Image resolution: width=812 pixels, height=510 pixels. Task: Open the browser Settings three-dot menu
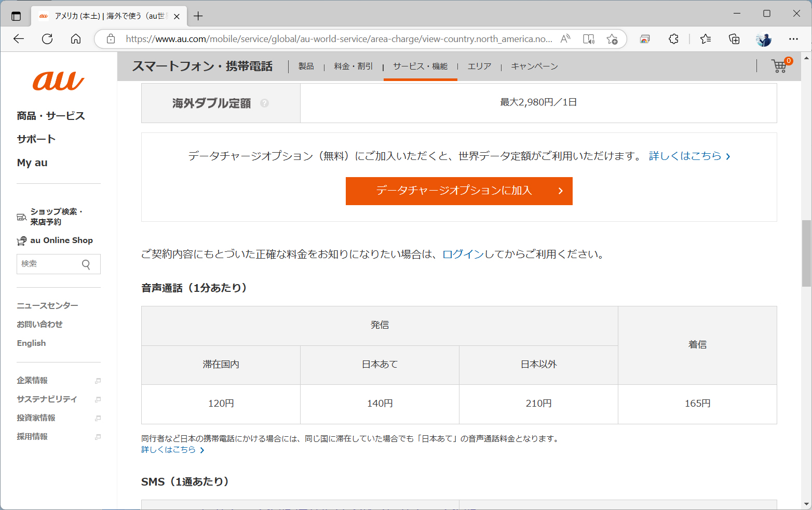coord(794,38)
